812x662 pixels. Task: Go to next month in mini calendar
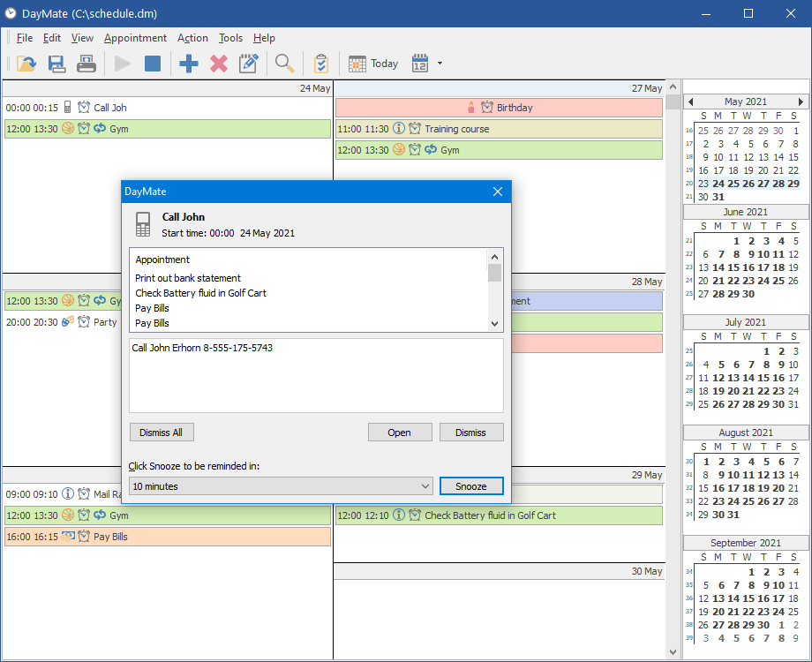pyautogui.click(x=801, y=102)
